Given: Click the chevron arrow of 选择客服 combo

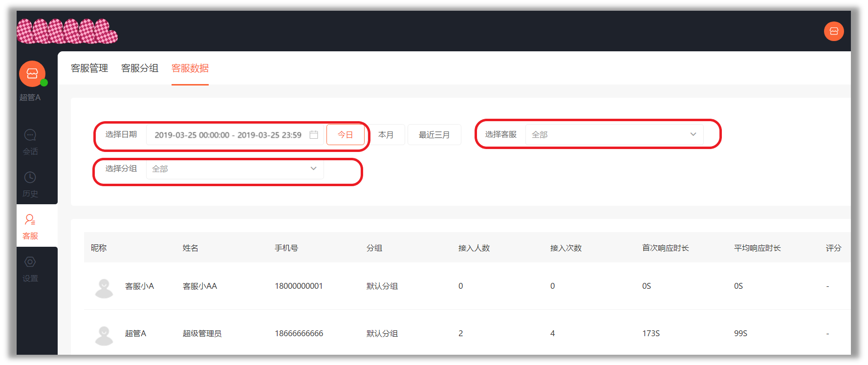Looking at the screenshot, I should tap(693, 134).
